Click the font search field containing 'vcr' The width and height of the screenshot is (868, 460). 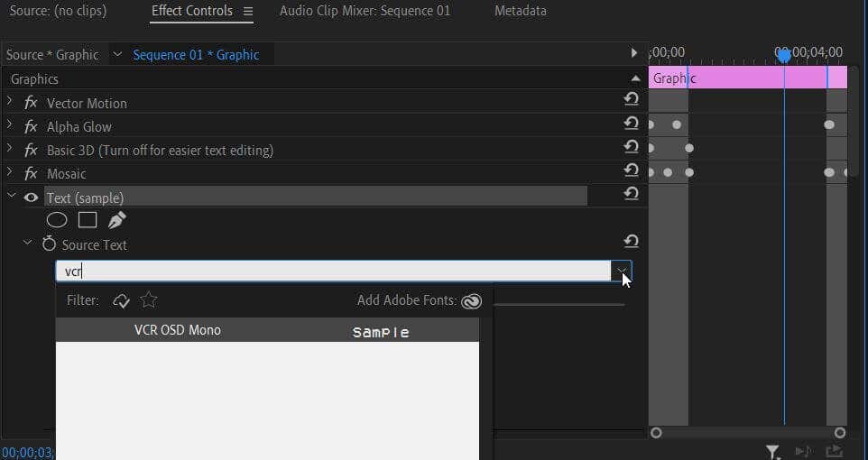[334, 271]
